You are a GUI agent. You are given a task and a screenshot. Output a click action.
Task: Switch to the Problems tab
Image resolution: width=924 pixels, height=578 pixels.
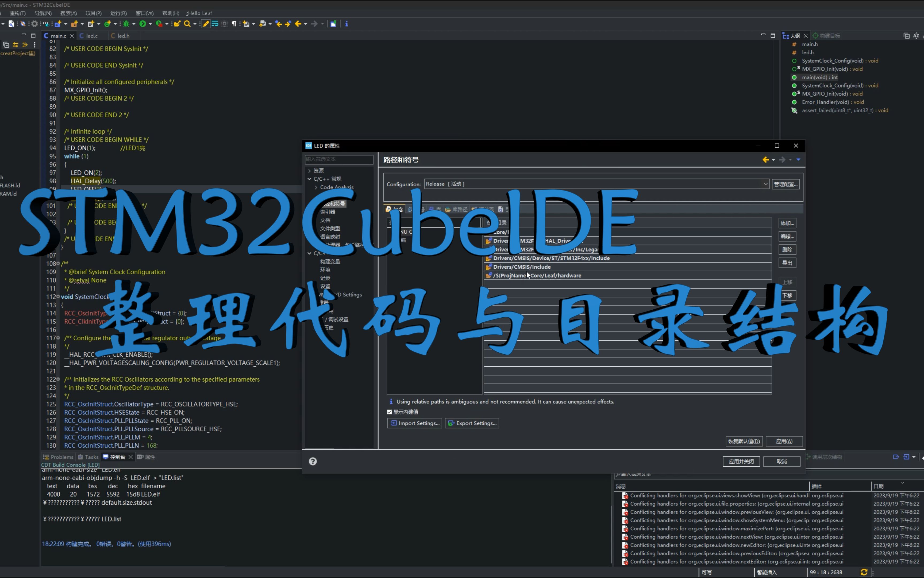tap(58, 457)
